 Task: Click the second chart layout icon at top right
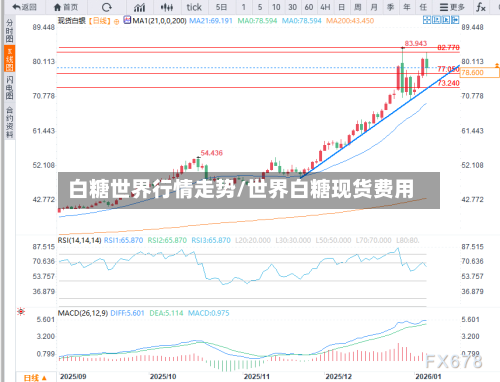[x=436, y=20]
